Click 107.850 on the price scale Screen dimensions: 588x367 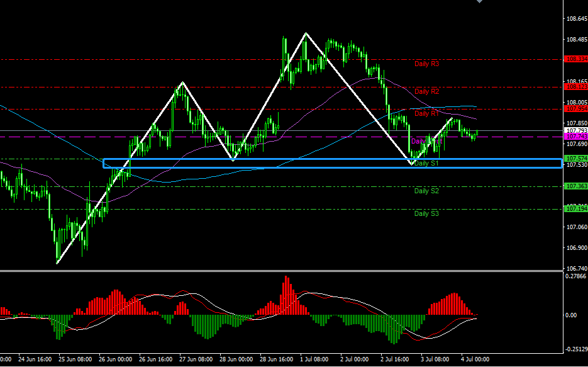(577, 123)
